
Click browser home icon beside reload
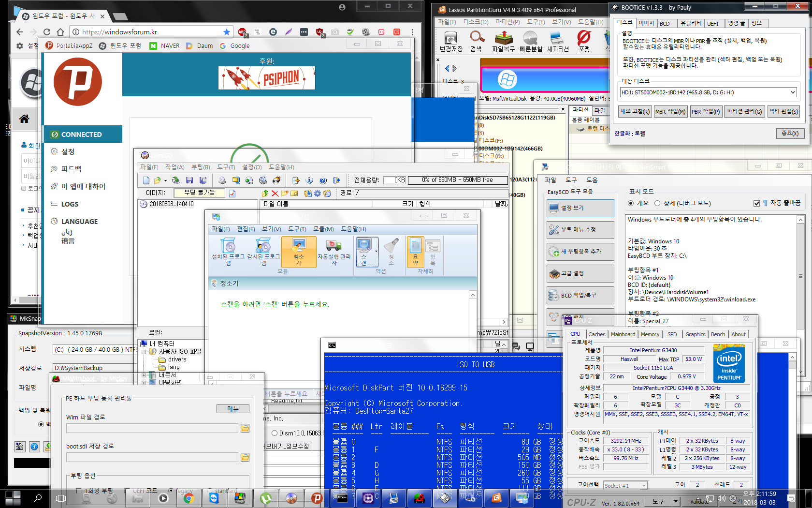coord(60,32)
